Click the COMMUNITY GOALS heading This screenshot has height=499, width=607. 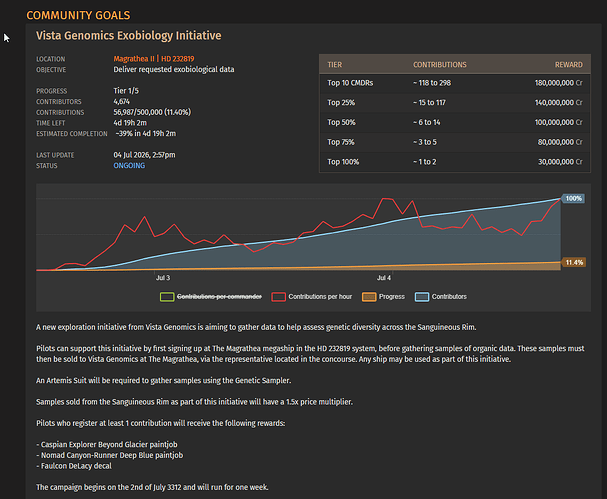tap(78, 15)
